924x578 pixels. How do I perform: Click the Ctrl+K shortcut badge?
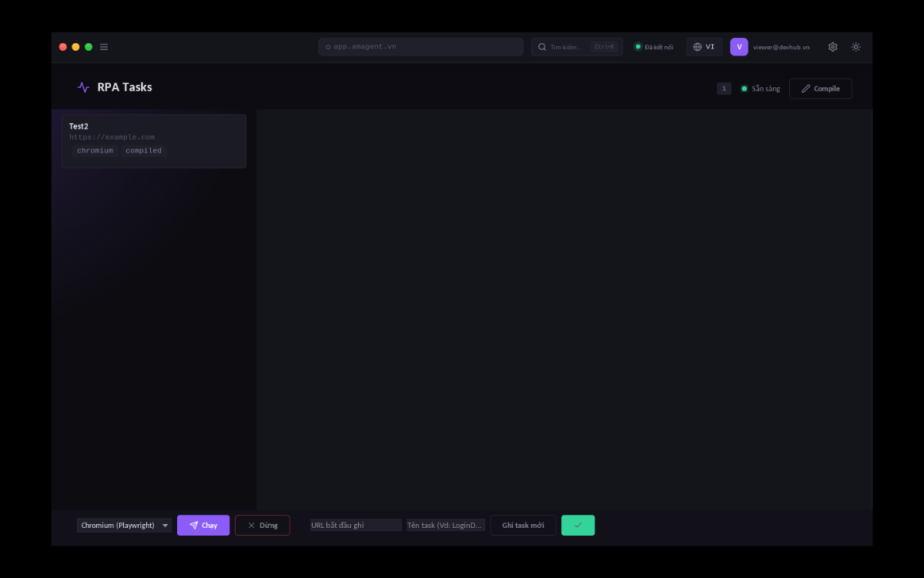[604, 47]
